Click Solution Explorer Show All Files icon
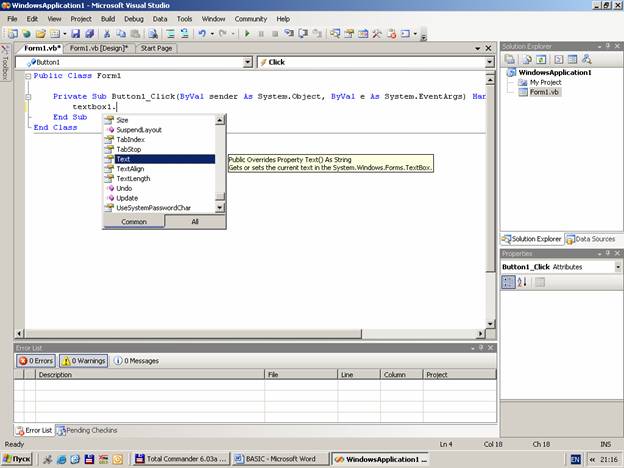This screenshot has height=468, width=624. click(x=527, y=60)
